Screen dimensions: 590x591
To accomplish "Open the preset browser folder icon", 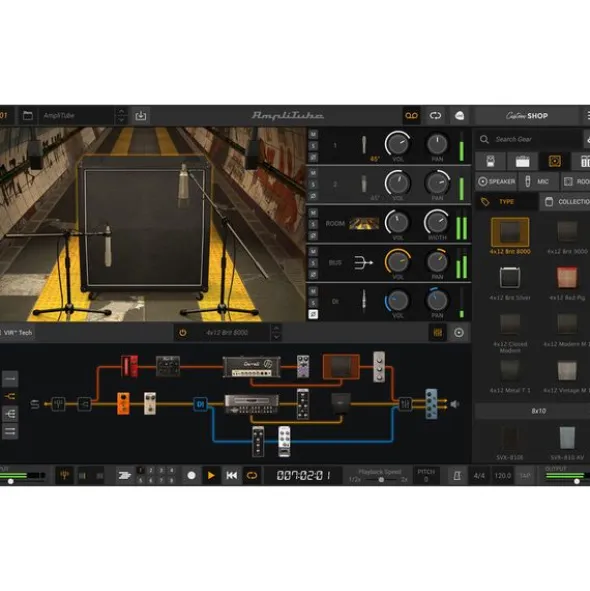I will coord(28,115).
